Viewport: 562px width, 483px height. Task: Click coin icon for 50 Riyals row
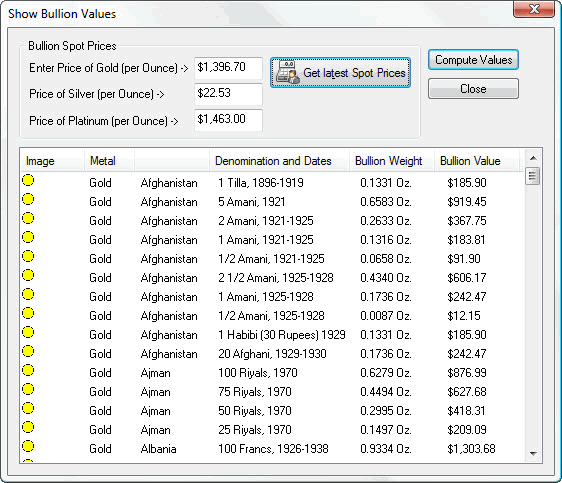coord(28,408)
